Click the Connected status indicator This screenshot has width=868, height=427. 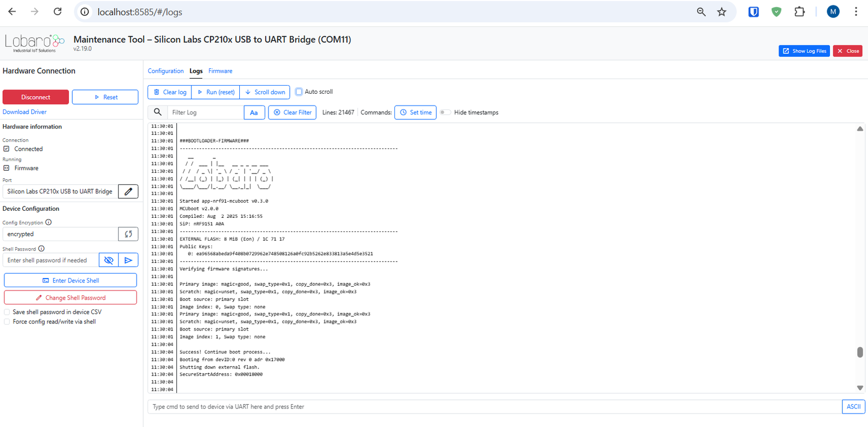(23, 148)
